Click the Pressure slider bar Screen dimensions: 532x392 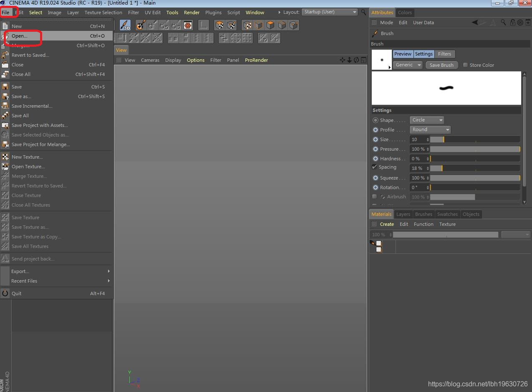[x=475, y=149]
